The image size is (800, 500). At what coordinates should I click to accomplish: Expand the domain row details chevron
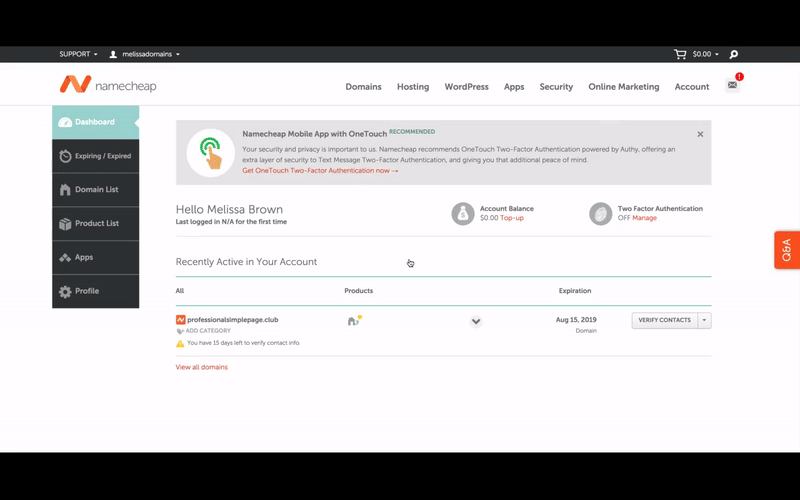click(x=476, y=321)
